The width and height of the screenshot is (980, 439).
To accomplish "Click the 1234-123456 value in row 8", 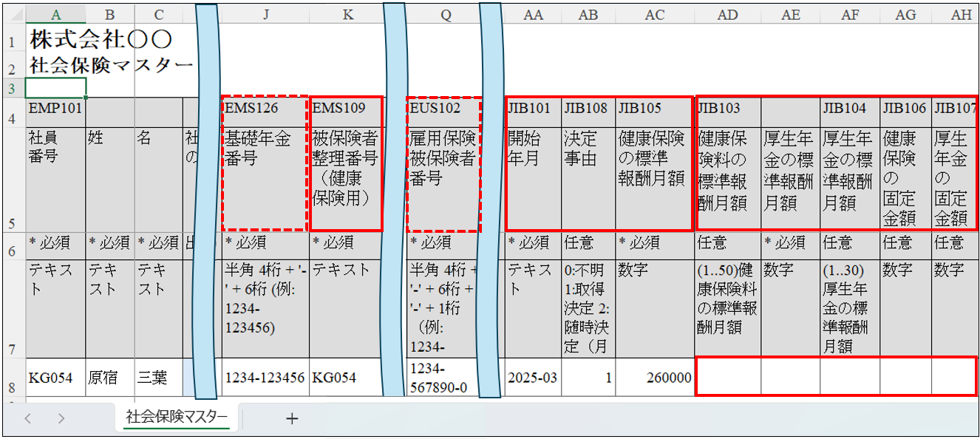I will click(265, 378).
